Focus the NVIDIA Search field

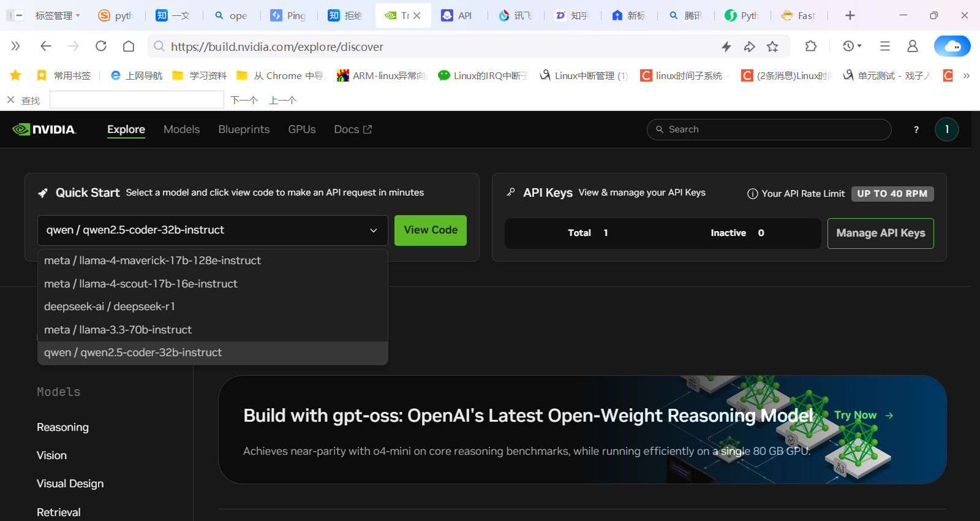coord(769,129)
